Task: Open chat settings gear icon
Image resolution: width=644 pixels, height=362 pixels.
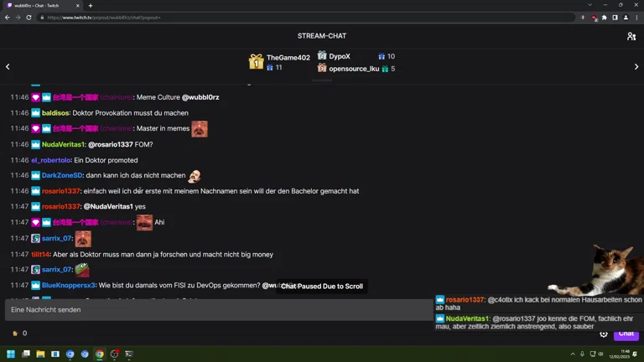Action: [604, 334]
